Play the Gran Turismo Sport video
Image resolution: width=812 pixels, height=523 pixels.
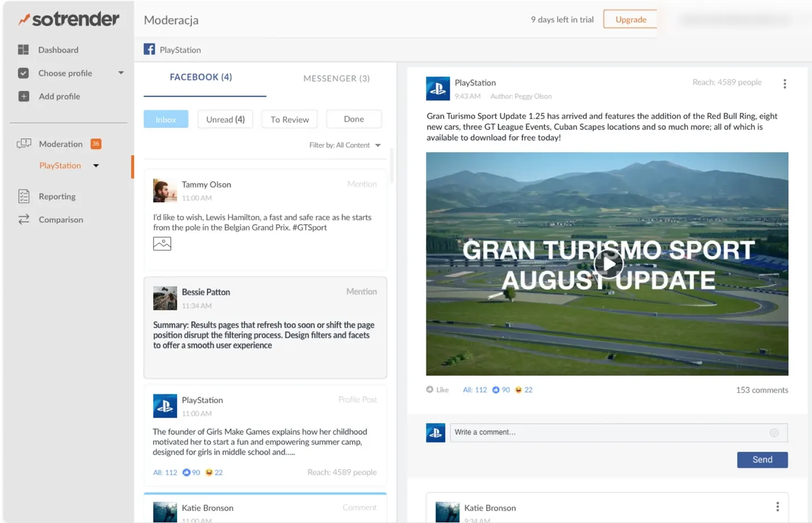coord(608,264)
